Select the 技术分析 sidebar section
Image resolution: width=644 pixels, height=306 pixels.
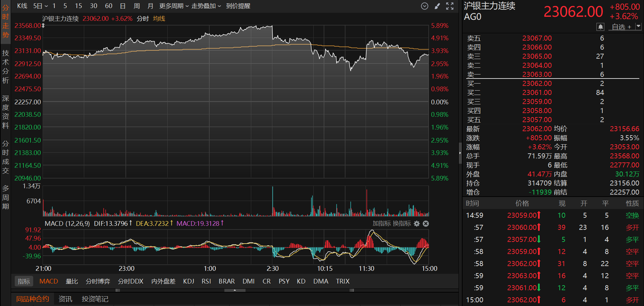pyautogui.click(x=5, y=66)
